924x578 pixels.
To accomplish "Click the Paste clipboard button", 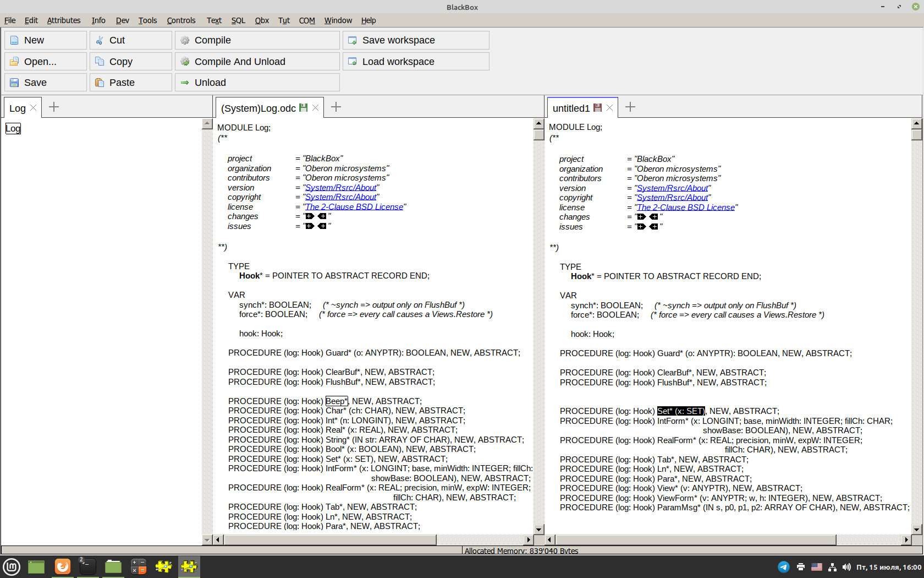I will [x=130, y=83].
